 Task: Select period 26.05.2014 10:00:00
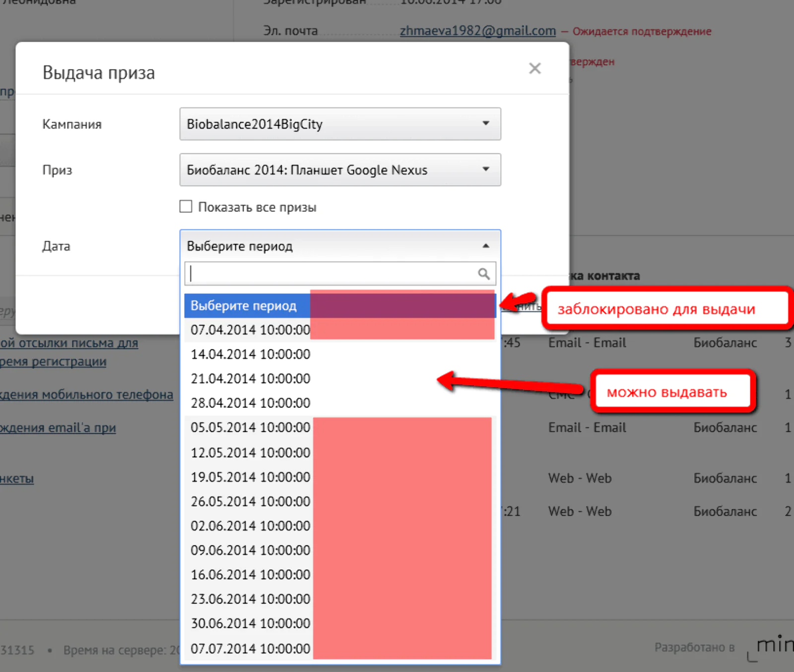(x=340, y=501)
